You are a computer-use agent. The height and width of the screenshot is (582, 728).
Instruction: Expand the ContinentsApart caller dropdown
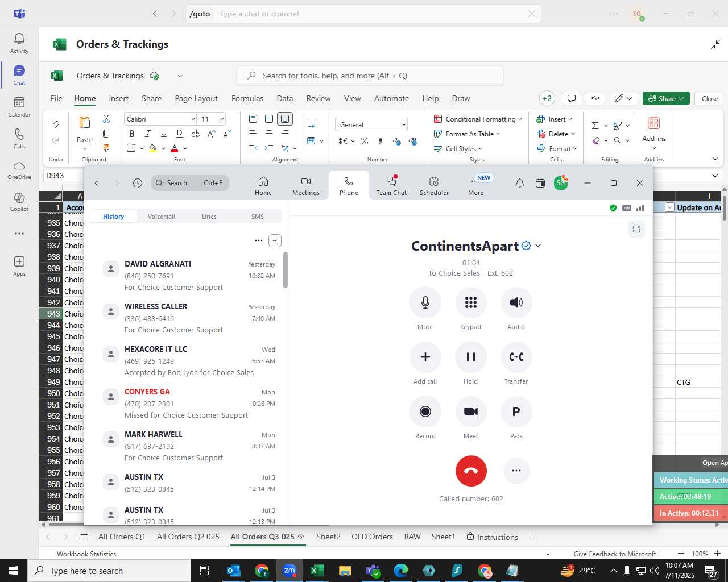point(538,246)
